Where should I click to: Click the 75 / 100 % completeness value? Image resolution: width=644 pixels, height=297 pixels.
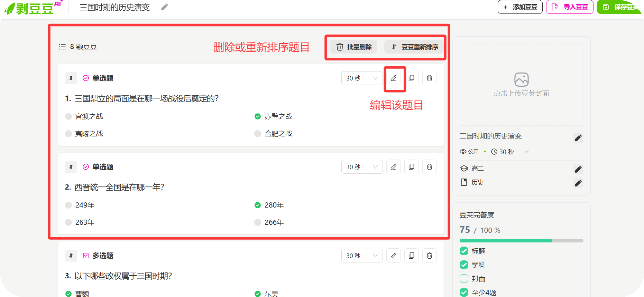[x=480, y=230]
